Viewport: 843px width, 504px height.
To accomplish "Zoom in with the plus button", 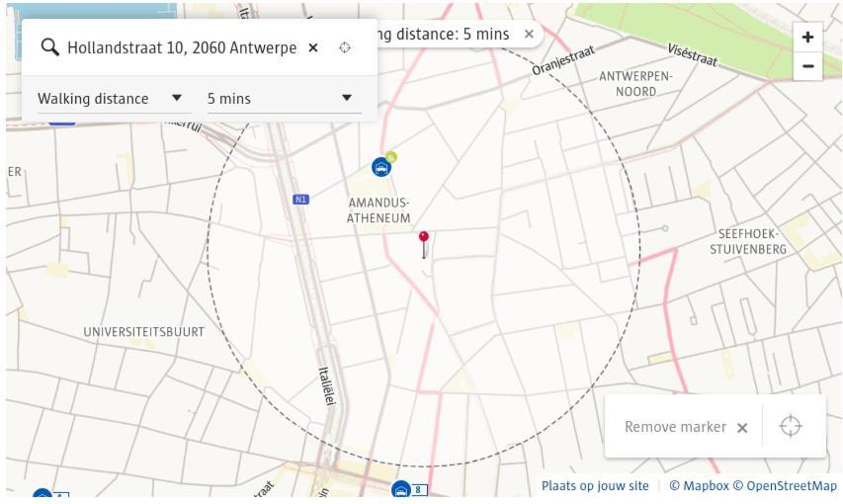I will click(x=807, y=38).
